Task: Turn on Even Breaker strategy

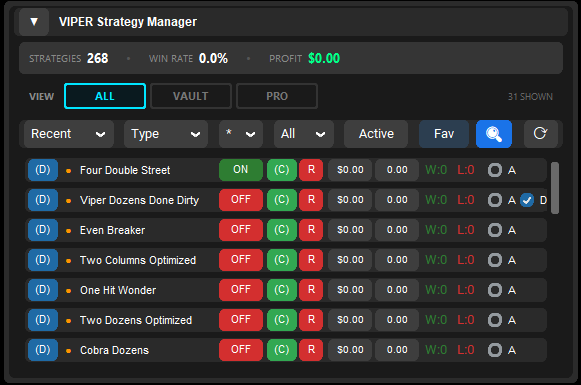Action: point(241,230)
